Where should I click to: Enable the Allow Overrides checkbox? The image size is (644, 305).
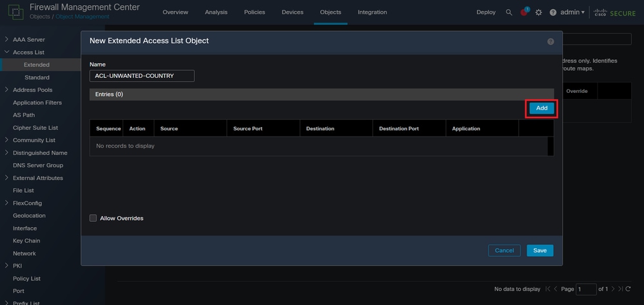pos(93,219)
